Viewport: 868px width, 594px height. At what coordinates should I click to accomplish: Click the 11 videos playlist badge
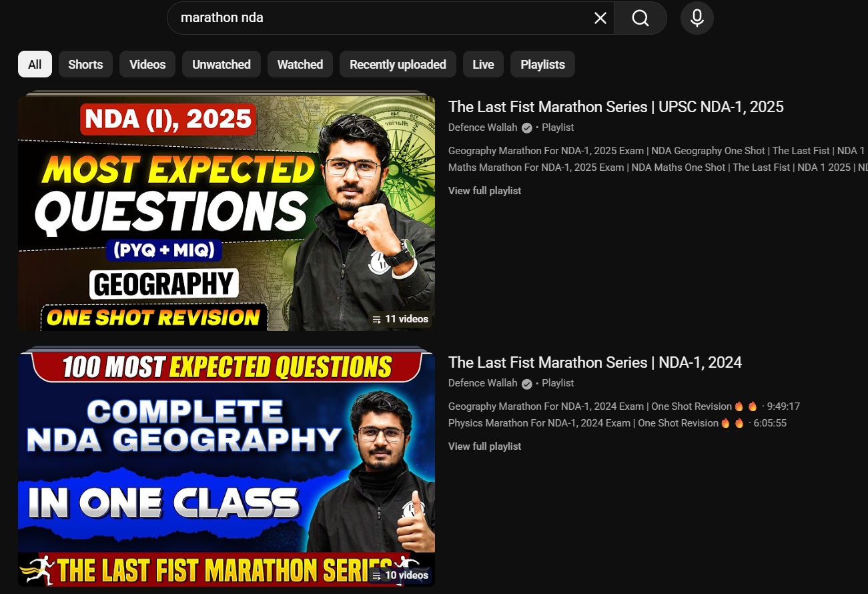400,319
